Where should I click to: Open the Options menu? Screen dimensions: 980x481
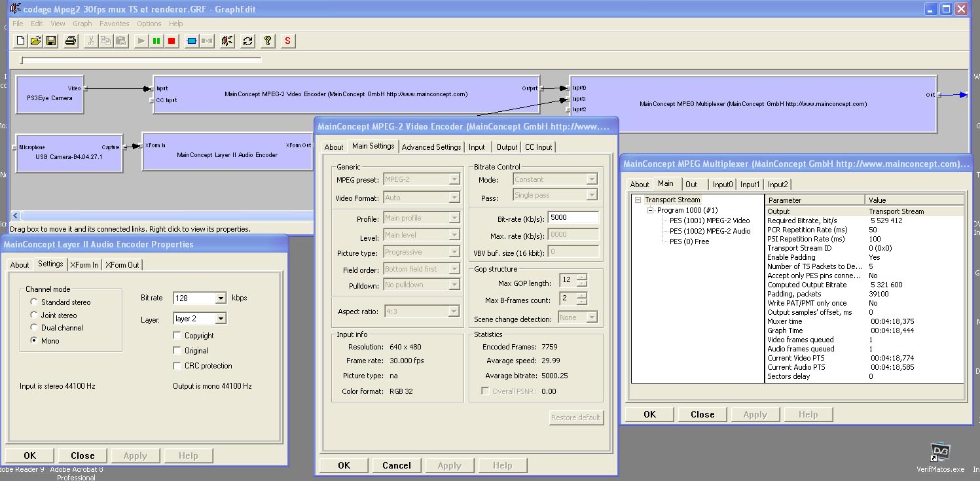(x=149, y=24)
